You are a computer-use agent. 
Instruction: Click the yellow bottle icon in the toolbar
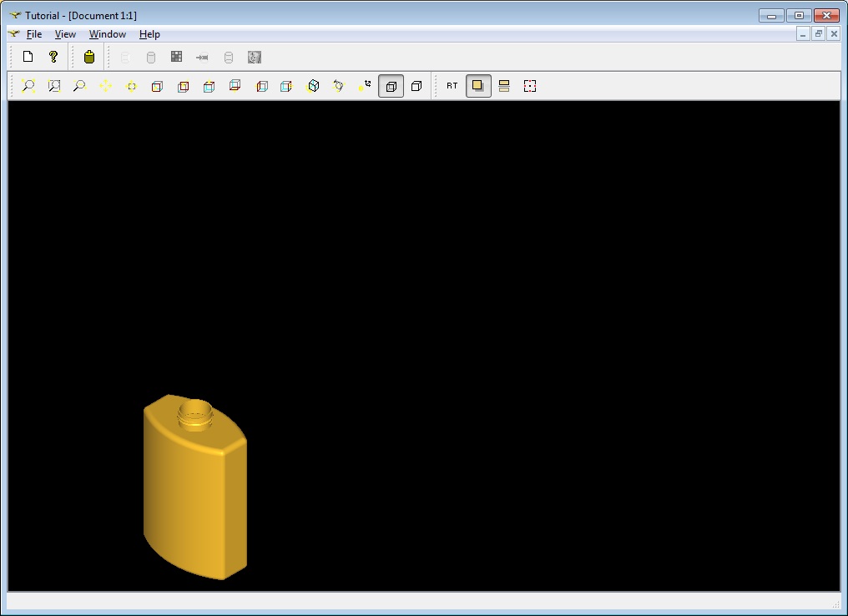[x=89, y=57]
